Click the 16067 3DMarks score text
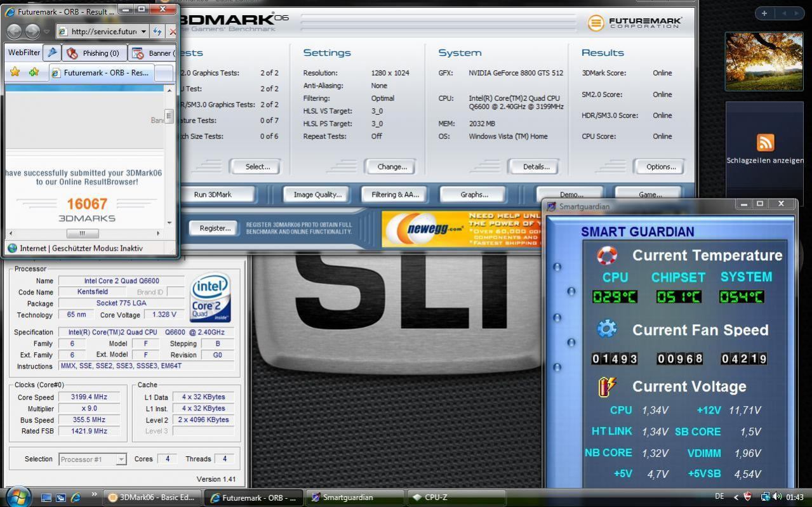This screenshot has height=507, width=812. pyautogui.click(x=87, y=204)
